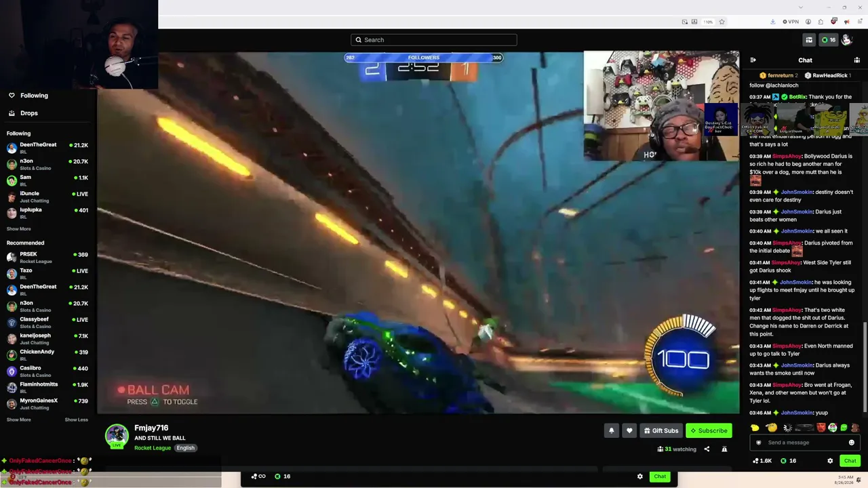Insert the green Kick logo quick emote

pos(844,428)
